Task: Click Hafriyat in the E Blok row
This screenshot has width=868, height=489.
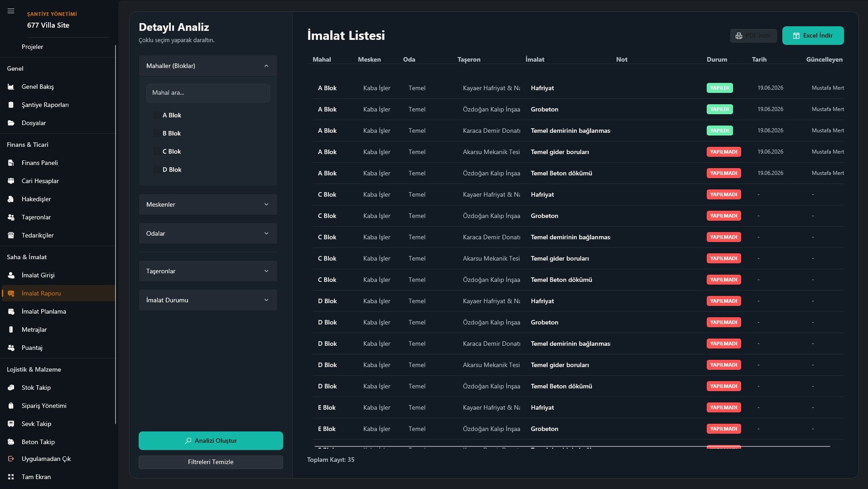Action: (x=542, y=407)
